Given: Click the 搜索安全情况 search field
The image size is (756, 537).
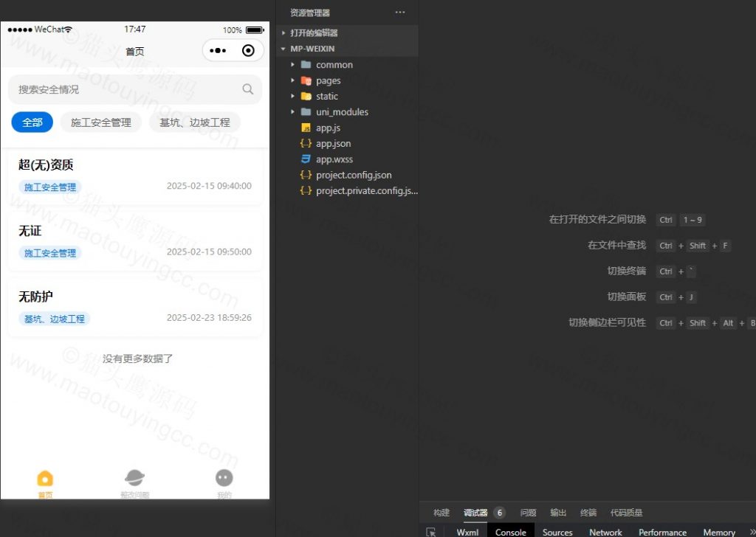Looking at the screenshot, I should 135,89.
